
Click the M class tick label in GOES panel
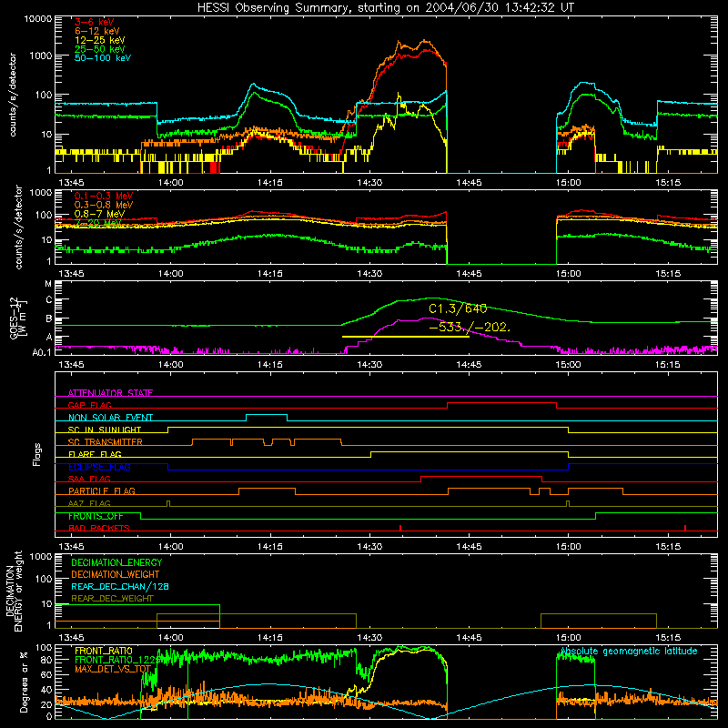pyautogui.click(x=48, y=284)
